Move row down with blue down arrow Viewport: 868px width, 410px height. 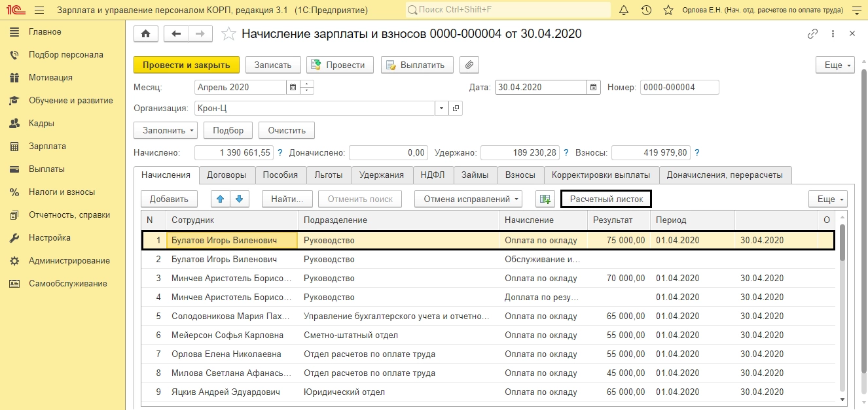coord(239,199)
